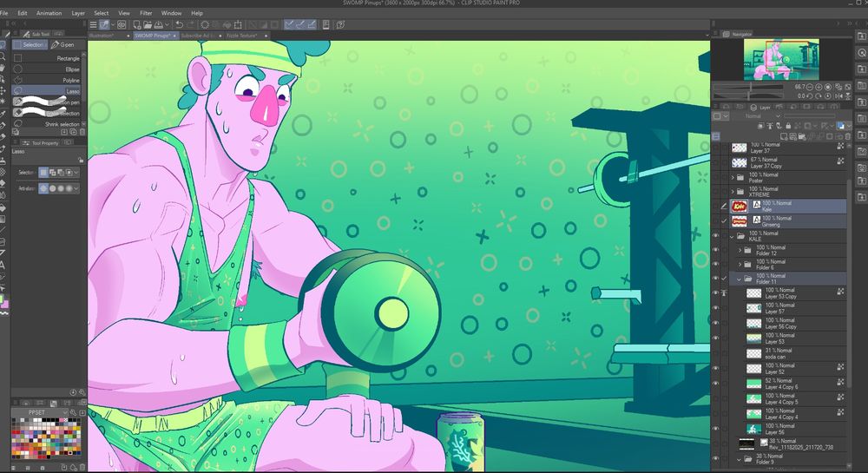
Task: Click the smartphone connection icon
Action: pyautogui.click(x=326, y=24)
